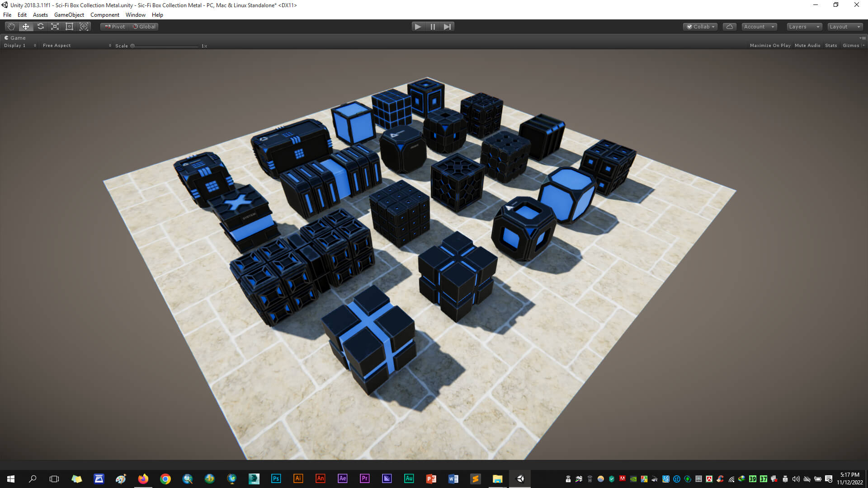The width and height of the screenshot is (868, 488).
Task: Expand the Free Aspect dropdown
Action: 76,46
